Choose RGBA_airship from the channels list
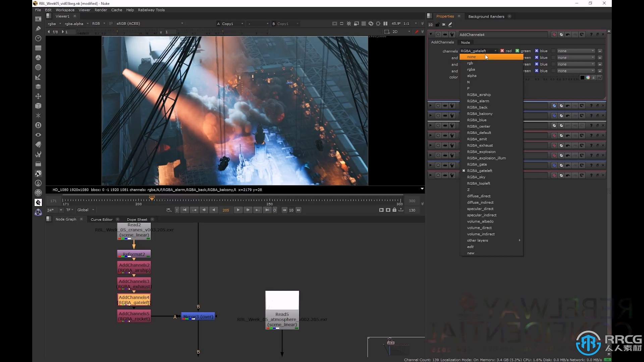This screenshot has width=644, height=362. pyautogui.click(x=479, y=95)
